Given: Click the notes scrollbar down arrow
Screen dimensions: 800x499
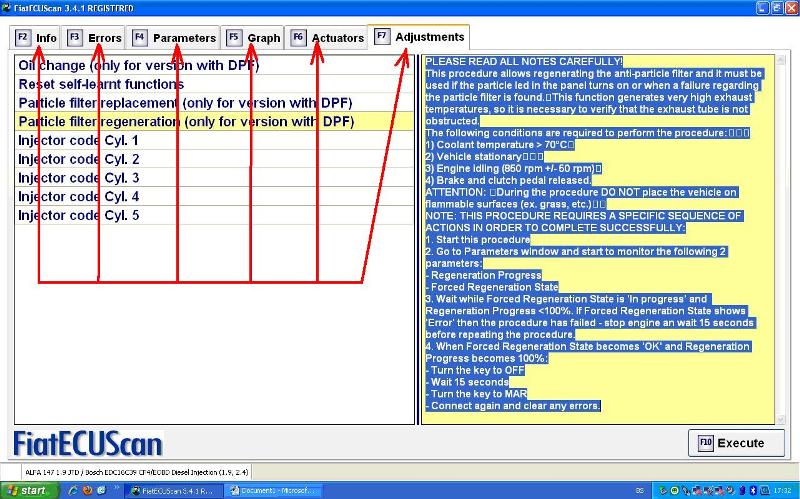Looking at the screenshot, I should (x=780, y=419).
